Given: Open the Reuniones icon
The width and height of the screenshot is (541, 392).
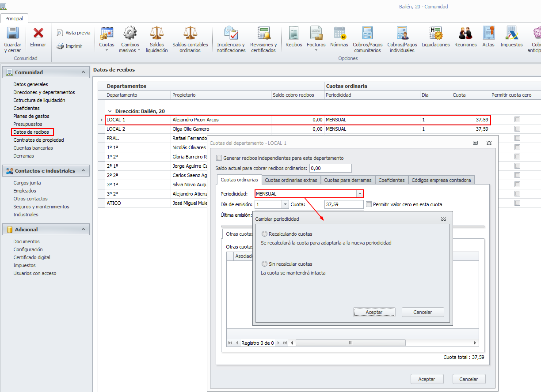Looking at the screenshot, I should 465,34.
